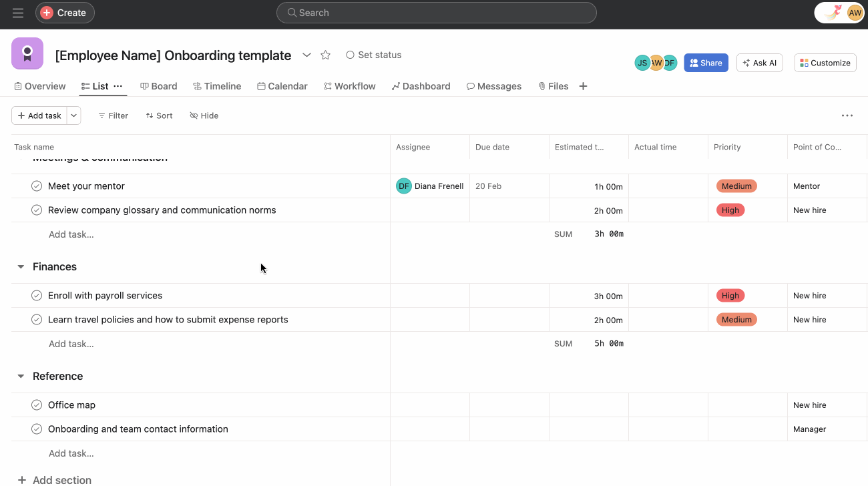868x486 pixels.
Task: Star the onboarding template project
Action: coord(325,55)
